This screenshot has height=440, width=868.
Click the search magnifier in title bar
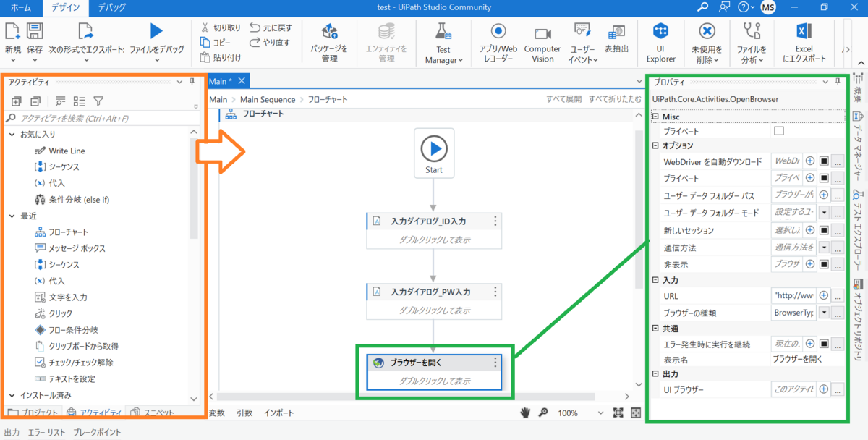[x=703, y=7]
